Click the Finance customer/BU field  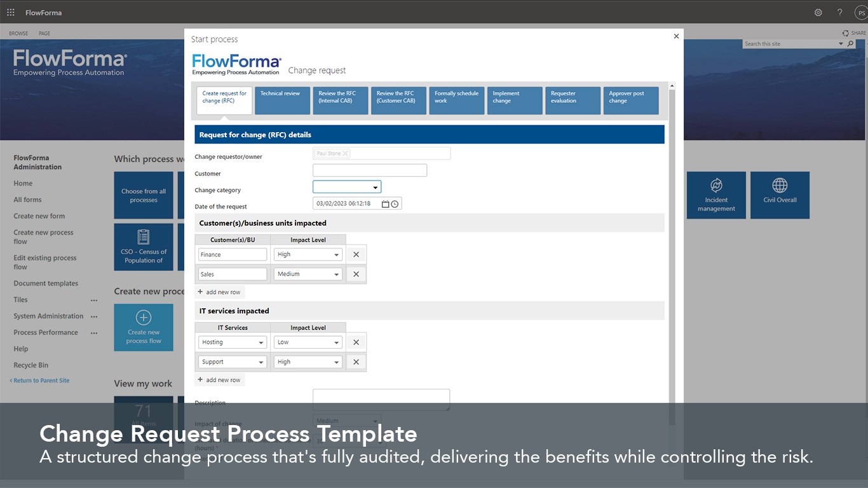click(233, 254)
